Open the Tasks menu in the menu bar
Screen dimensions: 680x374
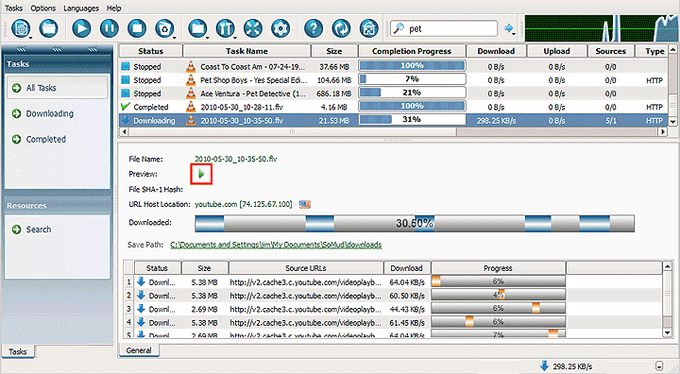[13, 8]
